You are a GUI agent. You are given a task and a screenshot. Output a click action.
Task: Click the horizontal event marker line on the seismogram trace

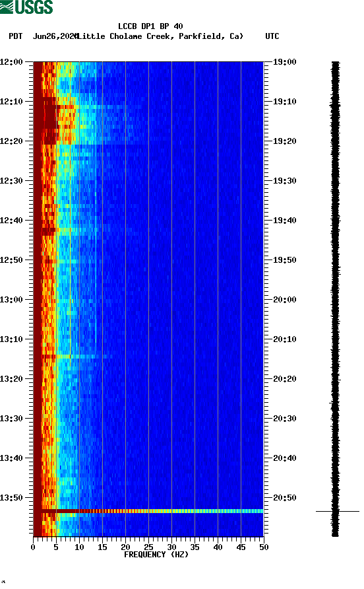[x=338, y=511]
